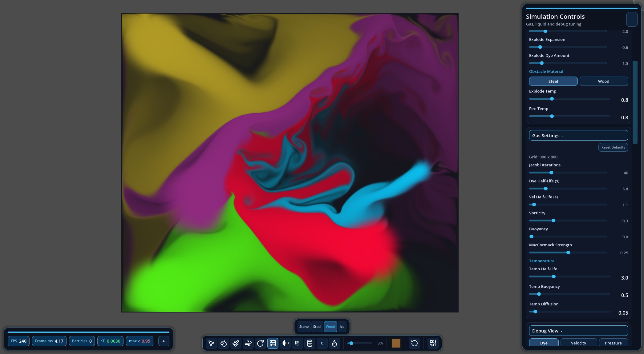Collapse the Debug View section
Image resolution: width=644 pixels, height=354 pixels.
[x=578, y=331]
